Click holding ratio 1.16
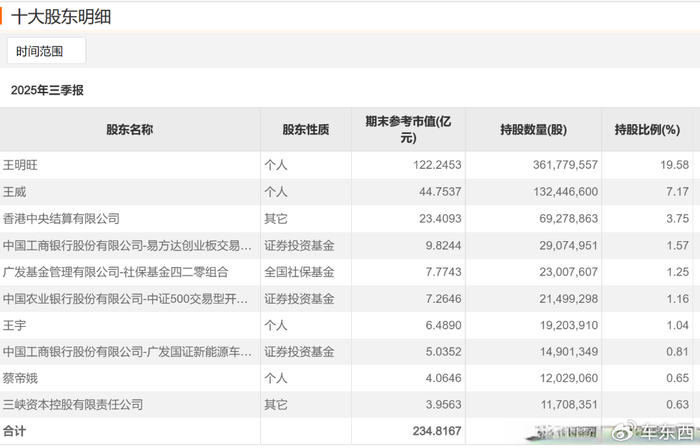700x448 pixels. coord(678,299)
